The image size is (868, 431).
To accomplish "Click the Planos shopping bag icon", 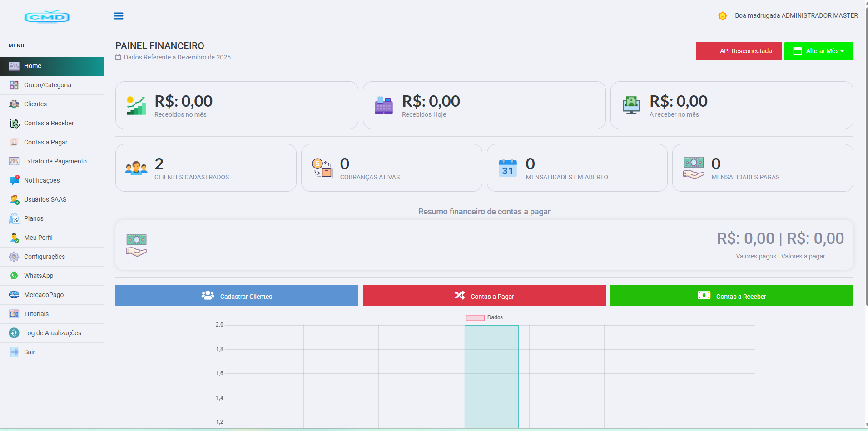I will point(14,218).
